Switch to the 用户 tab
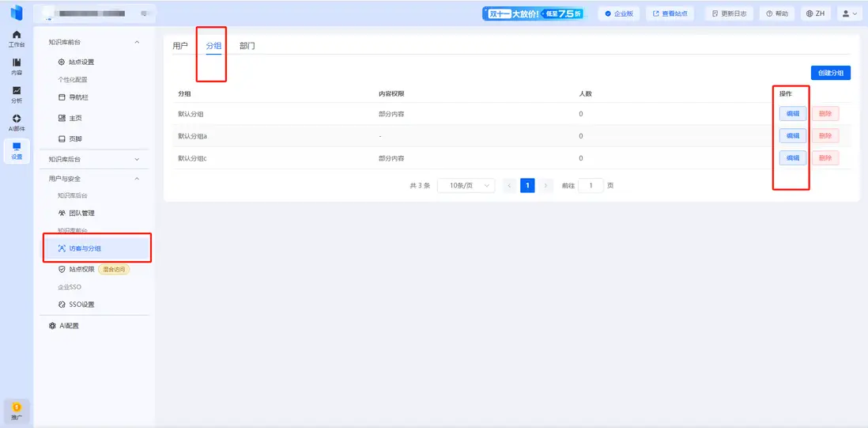 (180, 46)
